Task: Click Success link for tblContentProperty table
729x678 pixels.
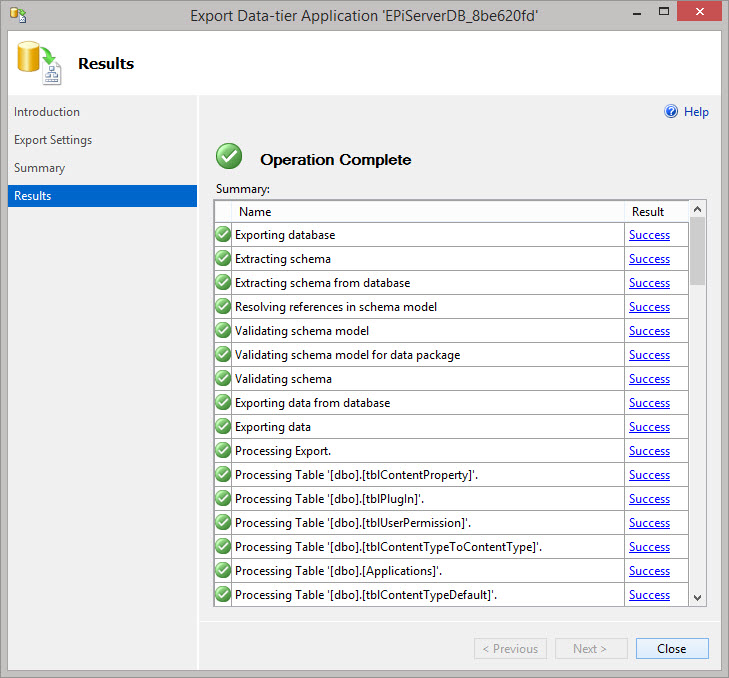Action: (649, 475)
